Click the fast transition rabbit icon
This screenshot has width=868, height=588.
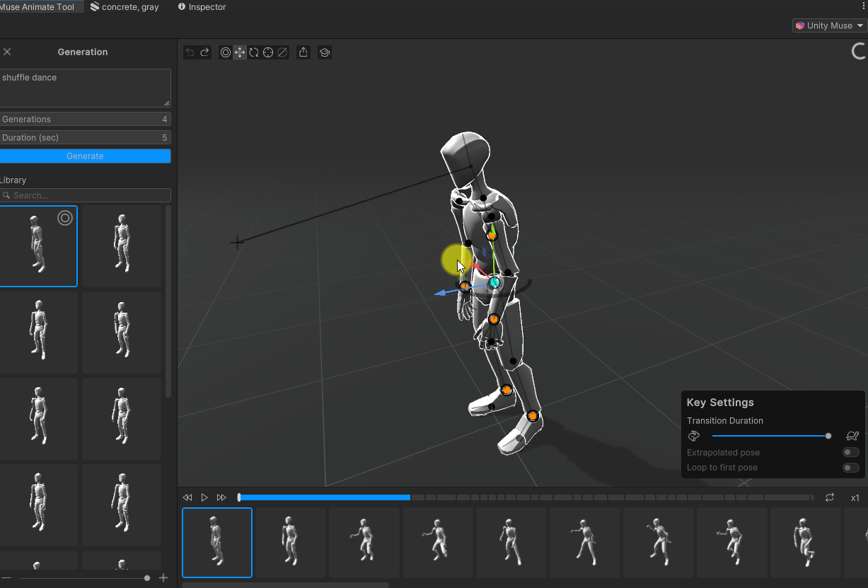[x=694, y=436]
